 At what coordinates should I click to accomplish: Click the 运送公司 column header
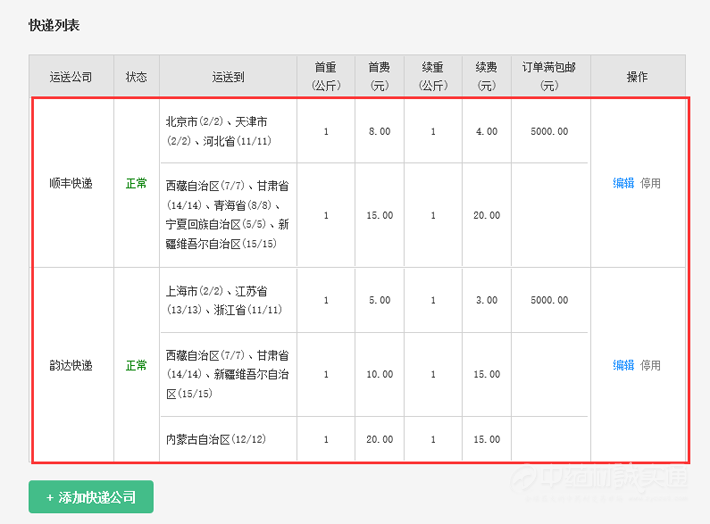(71, 77)
